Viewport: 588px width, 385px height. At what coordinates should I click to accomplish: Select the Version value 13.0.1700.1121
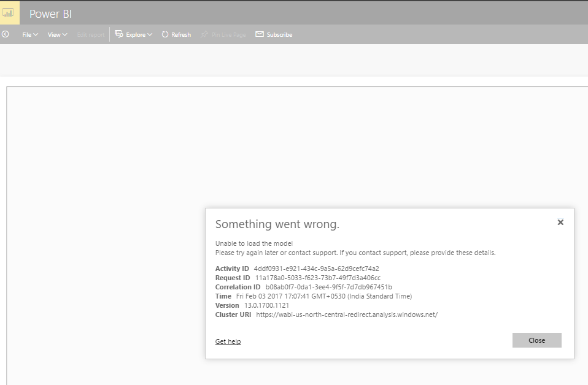(266, 305)
